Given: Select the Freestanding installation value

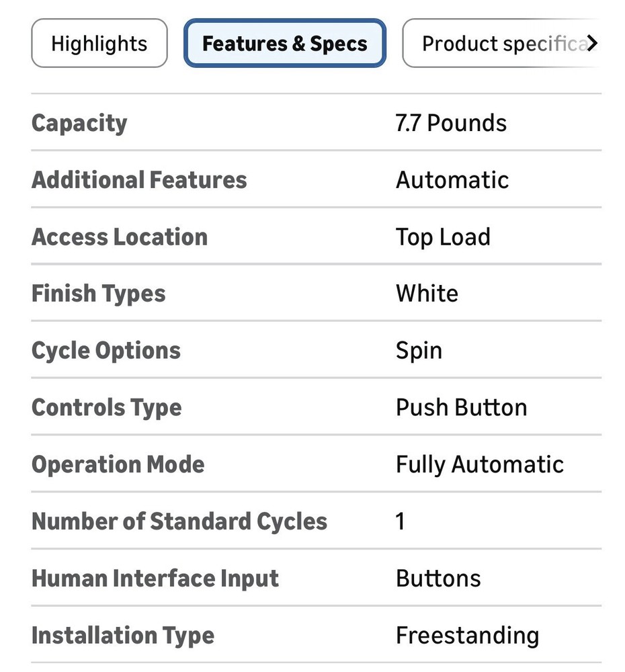Looking at the screenshot, I should tap(467, 635).
